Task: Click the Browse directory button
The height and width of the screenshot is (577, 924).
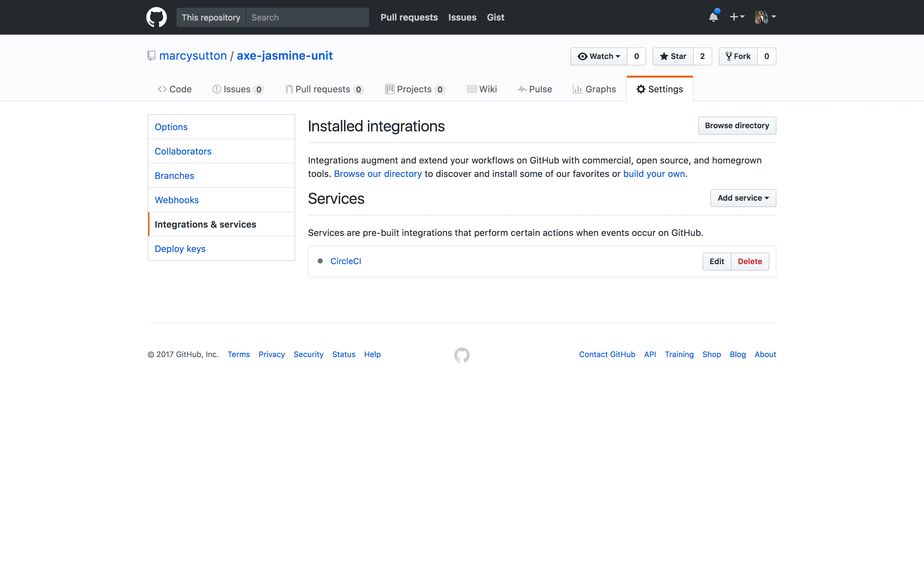Action: [x=737, y=125]
